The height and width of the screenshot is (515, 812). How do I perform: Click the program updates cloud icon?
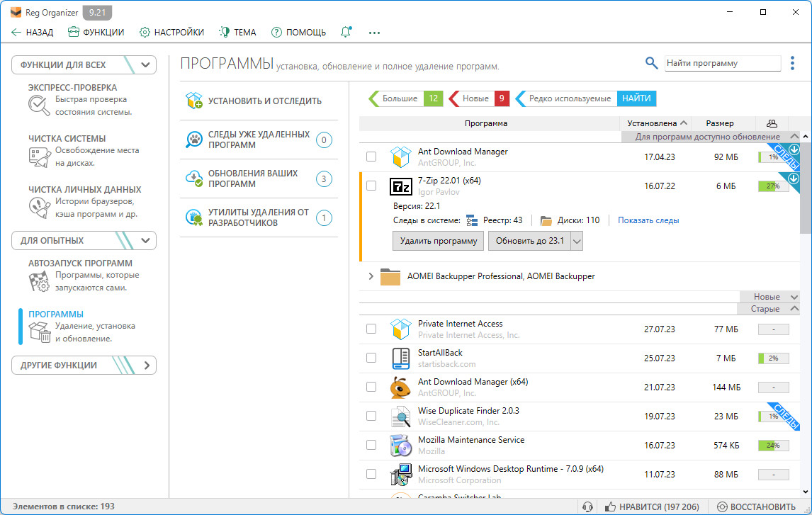194,179
